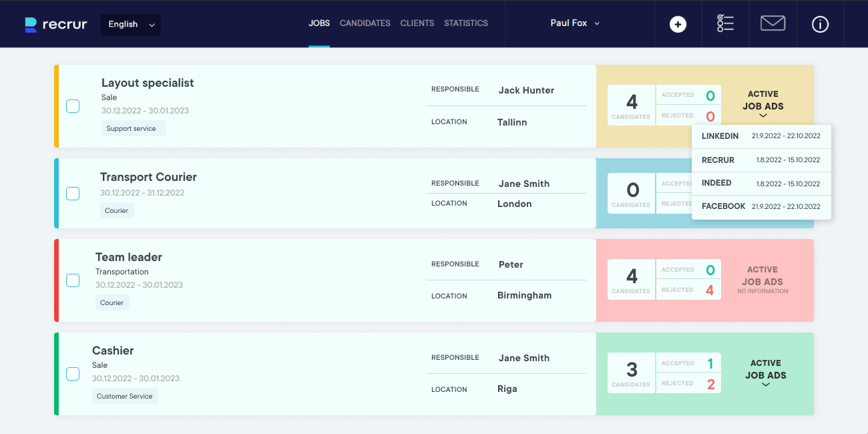Select the LINKEDIN job ad entry

pos(761,136)
